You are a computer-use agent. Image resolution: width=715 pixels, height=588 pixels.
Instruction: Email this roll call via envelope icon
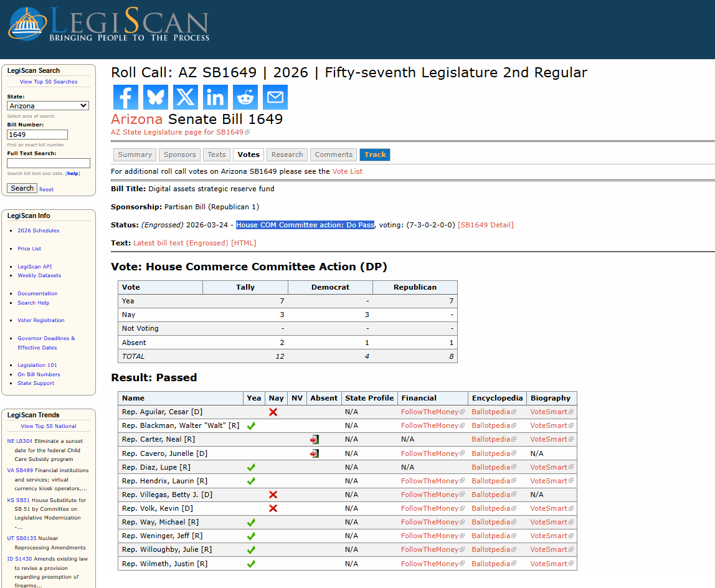[275, 97]
